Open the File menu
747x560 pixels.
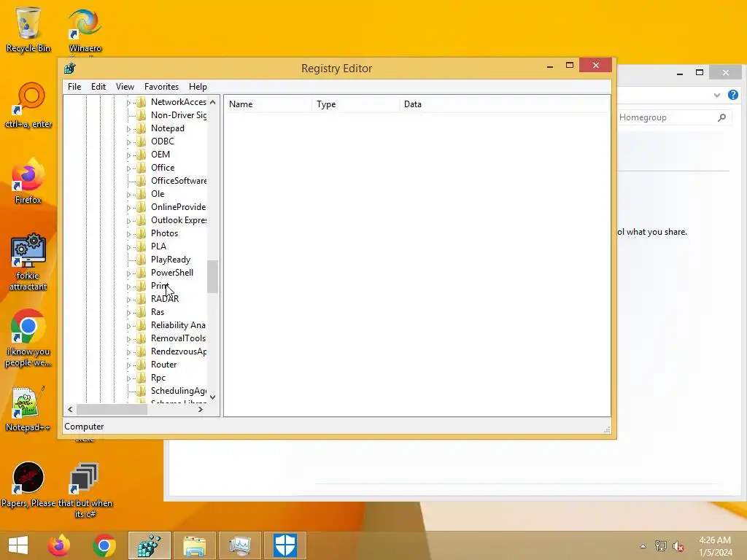[x=74, y=87]
